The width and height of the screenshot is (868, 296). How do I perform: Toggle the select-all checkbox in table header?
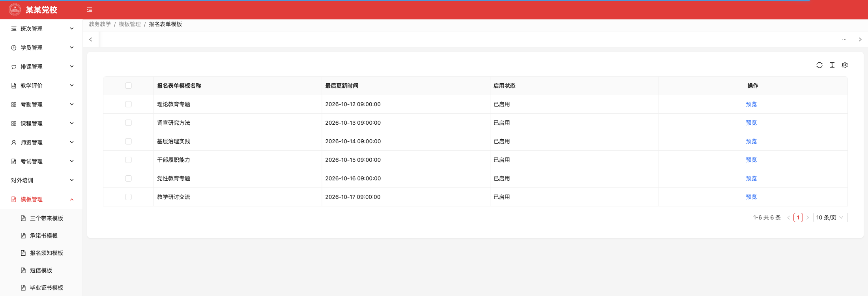(x=128, y=86)
